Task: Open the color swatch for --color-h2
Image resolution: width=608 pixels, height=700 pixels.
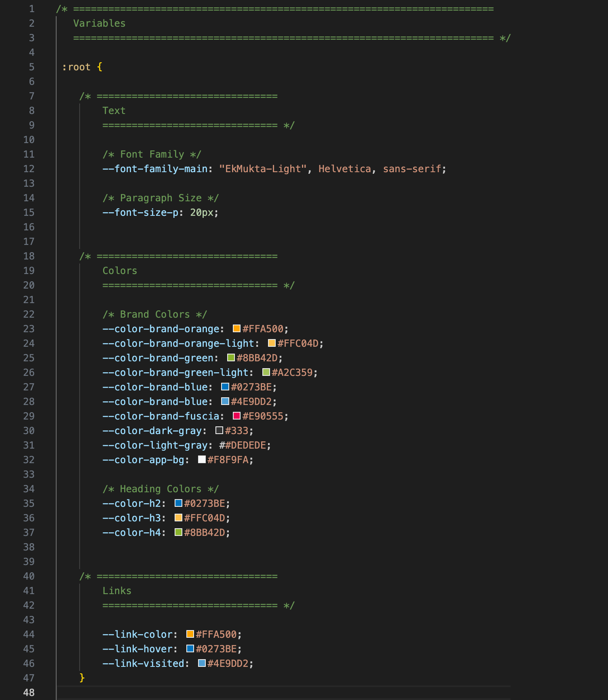Action: (x=178, y=503)
